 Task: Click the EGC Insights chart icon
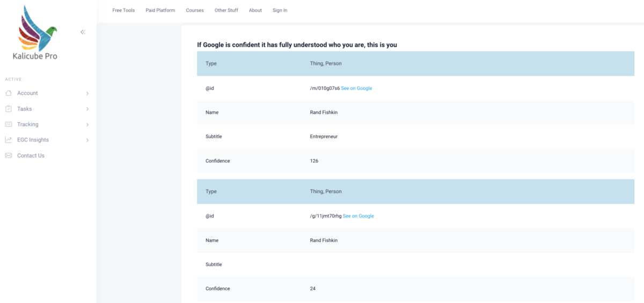point(8,140)
